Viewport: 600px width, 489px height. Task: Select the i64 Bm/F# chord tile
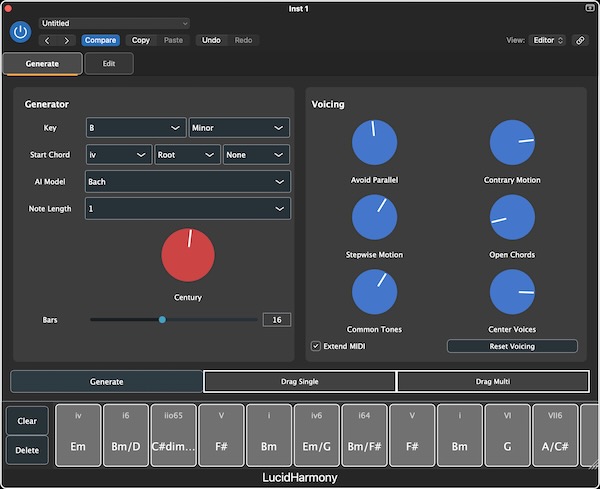[364, 435]
